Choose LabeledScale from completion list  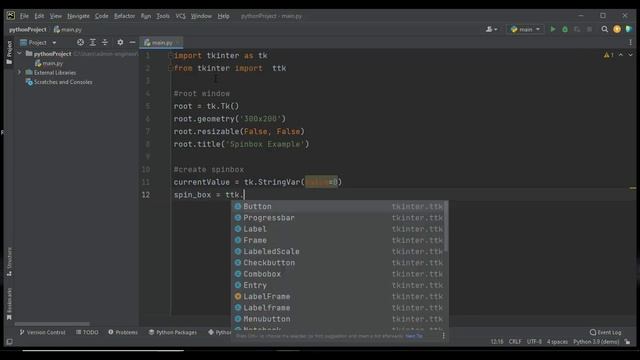click(x=339, y=251)
